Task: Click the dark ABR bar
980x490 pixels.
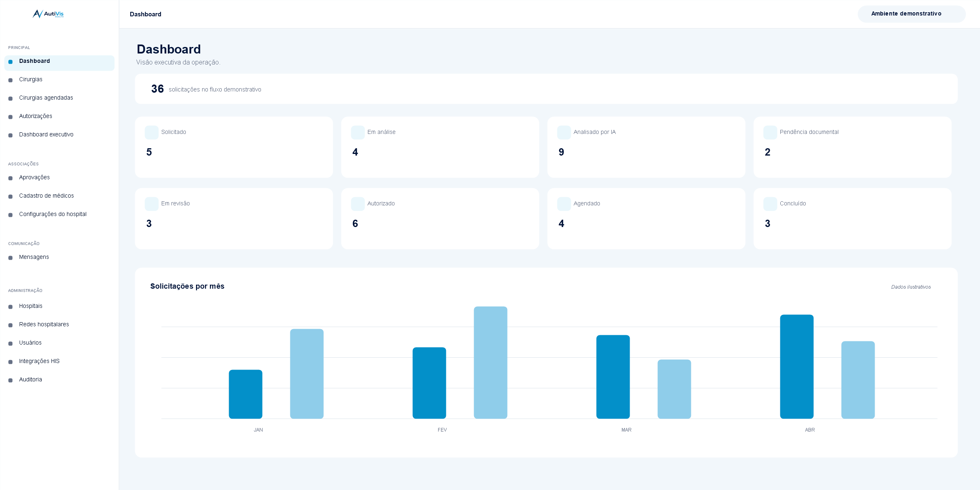Action: pyautogui.click(x=797, y=367)
